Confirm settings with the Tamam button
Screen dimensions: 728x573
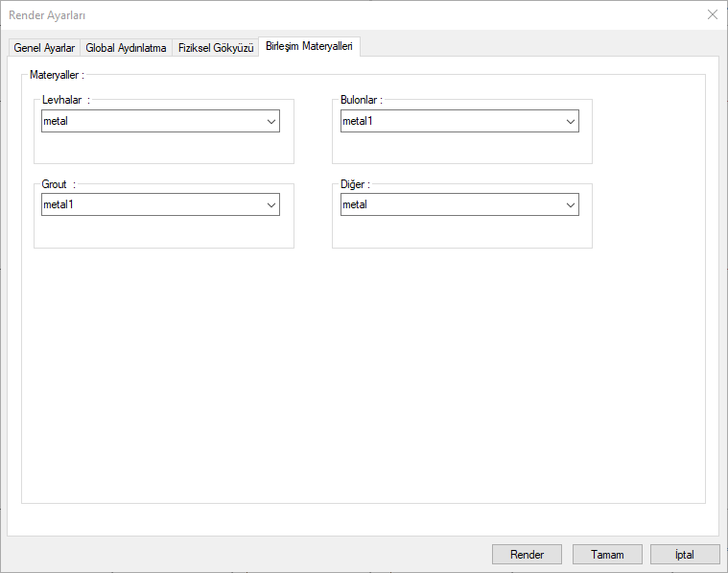tap(607, 554)
